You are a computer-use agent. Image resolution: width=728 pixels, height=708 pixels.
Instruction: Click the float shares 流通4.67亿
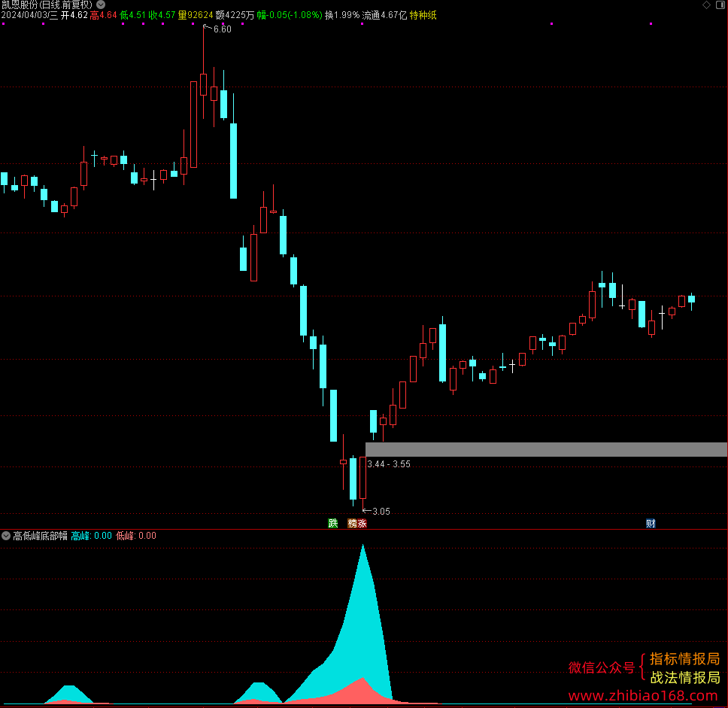385,15
